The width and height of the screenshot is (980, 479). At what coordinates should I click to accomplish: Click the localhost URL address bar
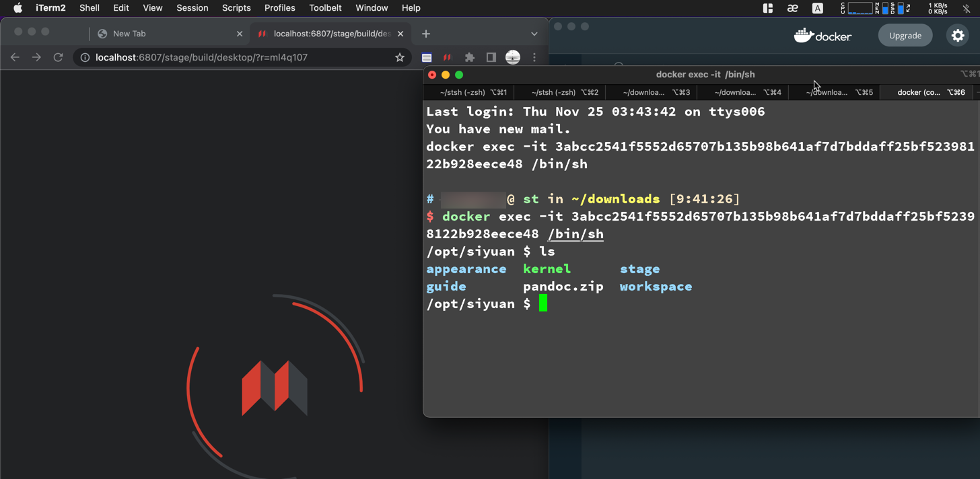pos(236,57)
